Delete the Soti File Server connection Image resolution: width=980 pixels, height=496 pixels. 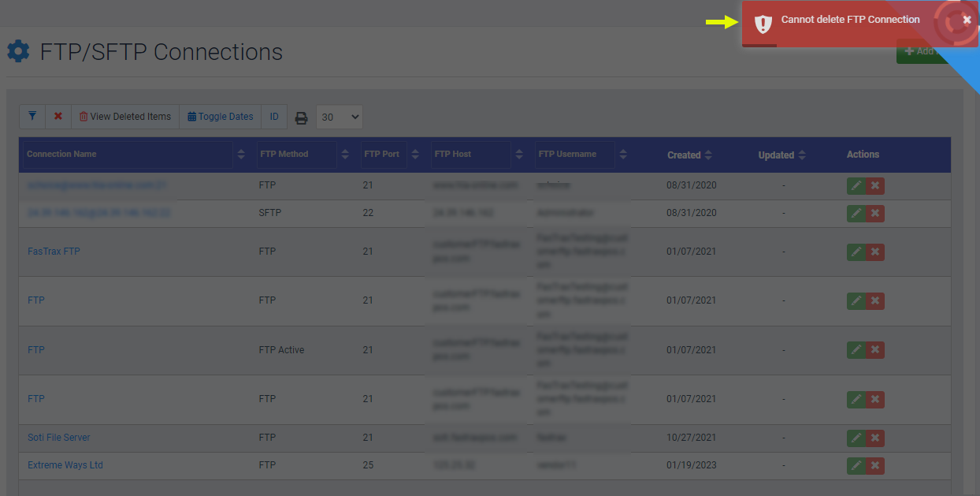pyautogui.click(x=875, y=438)
